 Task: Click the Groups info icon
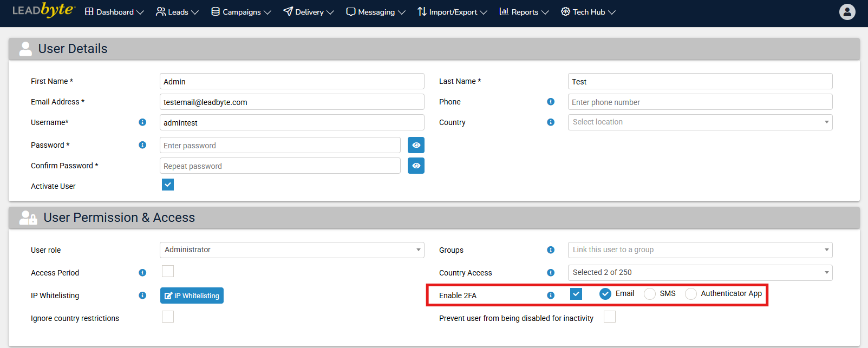tap(551, 250)
